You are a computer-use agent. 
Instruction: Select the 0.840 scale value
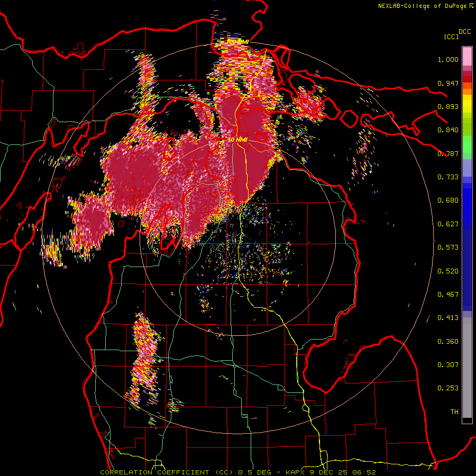pyautogui.click(x=448, y=130)
